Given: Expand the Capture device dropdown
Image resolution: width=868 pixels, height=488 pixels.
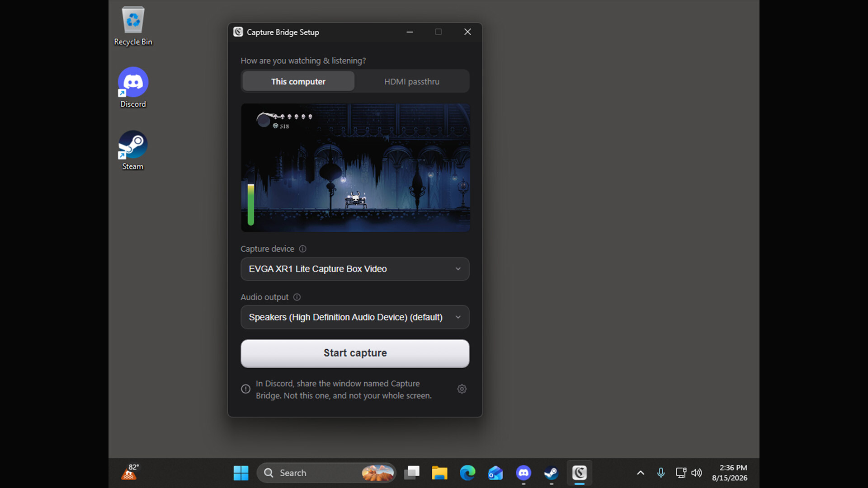Looking at the screenshot, I should point(355,269).
